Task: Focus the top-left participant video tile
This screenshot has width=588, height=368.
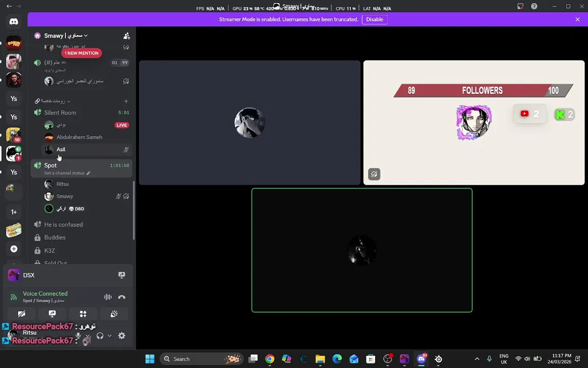Action: [250, 123]
